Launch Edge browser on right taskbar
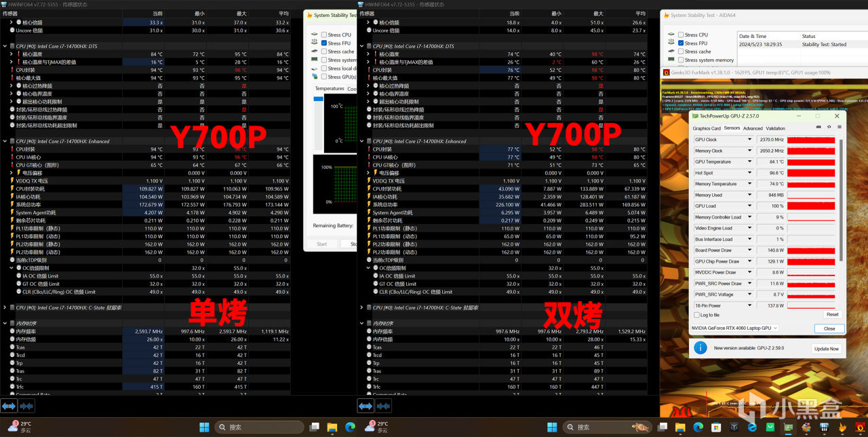Screen dimensions: 868x437 (x=698, y=427)
